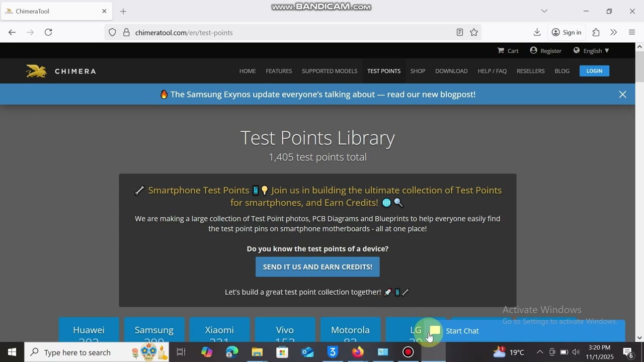Viewport: 644px width, 362px height.
Task: Open Microsoft Store from taskbar
Action: click(282, 352)
